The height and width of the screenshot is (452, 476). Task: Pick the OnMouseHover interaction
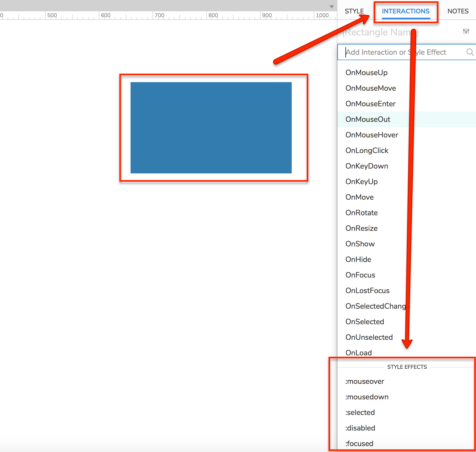tap(372, 135)
